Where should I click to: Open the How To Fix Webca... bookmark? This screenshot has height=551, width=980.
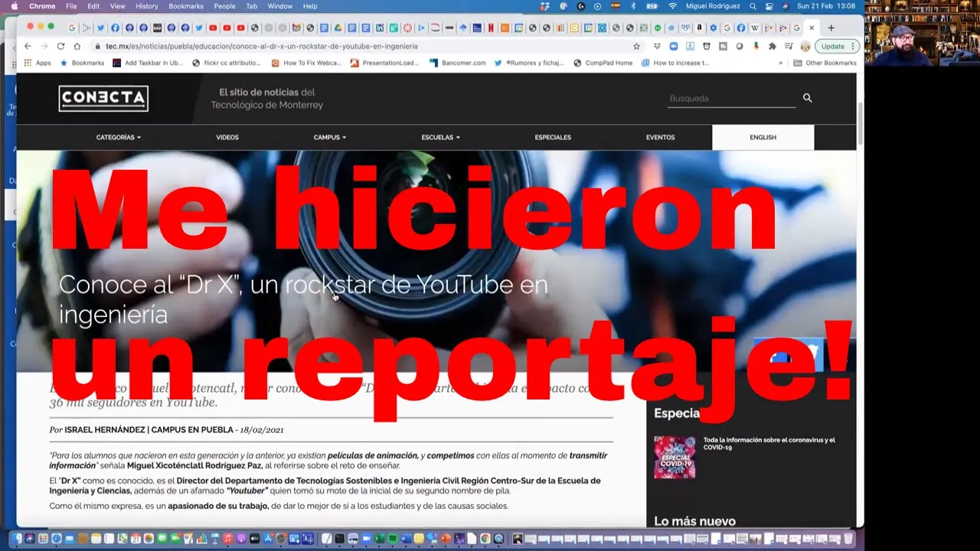tap(305, 63)
